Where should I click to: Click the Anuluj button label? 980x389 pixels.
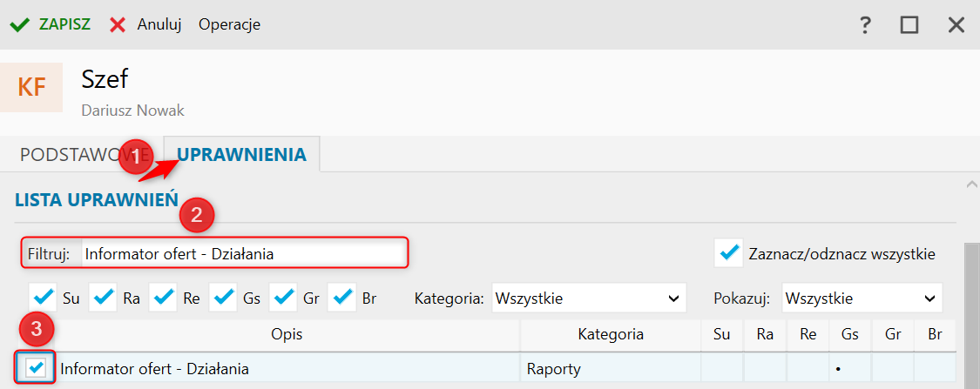click(159, 24)
